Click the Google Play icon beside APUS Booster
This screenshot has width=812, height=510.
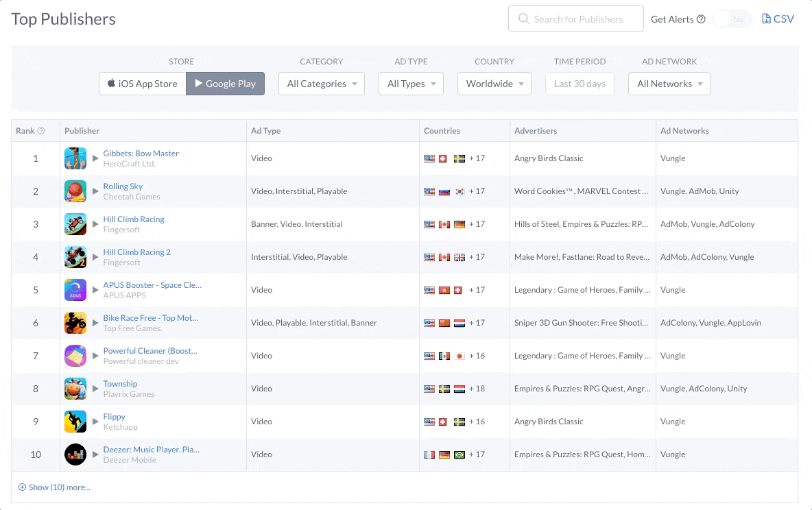click(x=95, y=290)
